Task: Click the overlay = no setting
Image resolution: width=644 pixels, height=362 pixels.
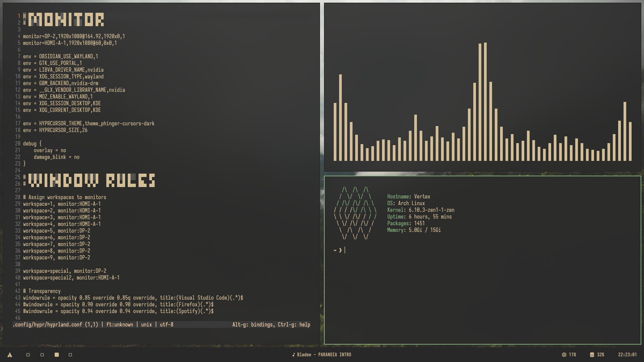Action: click(x=50, y=150)
